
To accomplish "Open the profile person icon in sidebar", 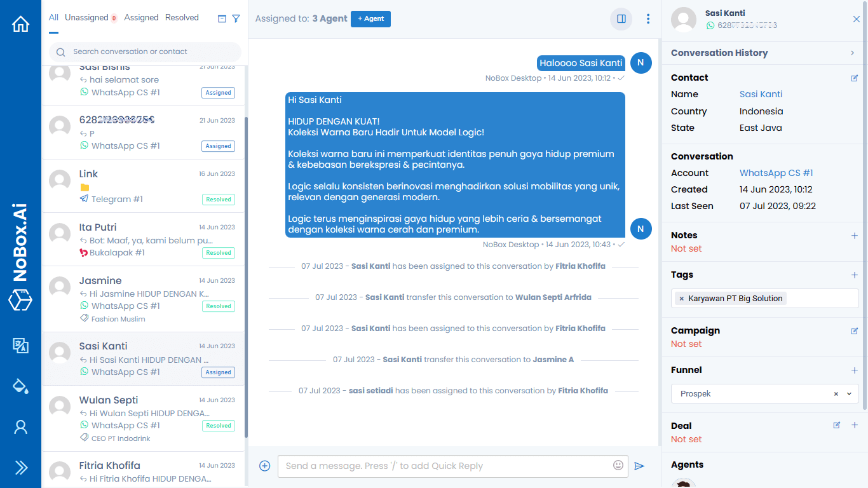I will pyautogui.click(x=20, y=427).
